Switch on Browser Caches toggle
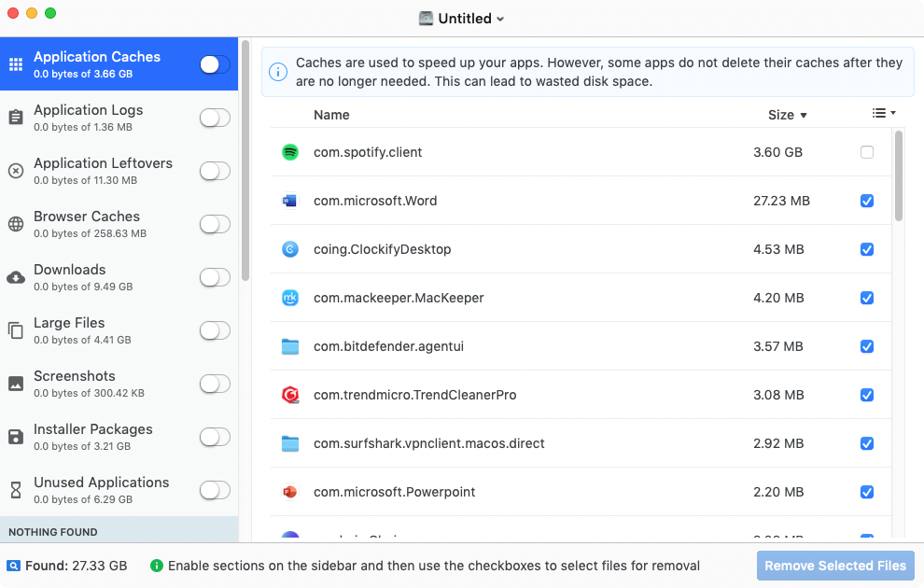924x588 pixels. tap(215, 224)
